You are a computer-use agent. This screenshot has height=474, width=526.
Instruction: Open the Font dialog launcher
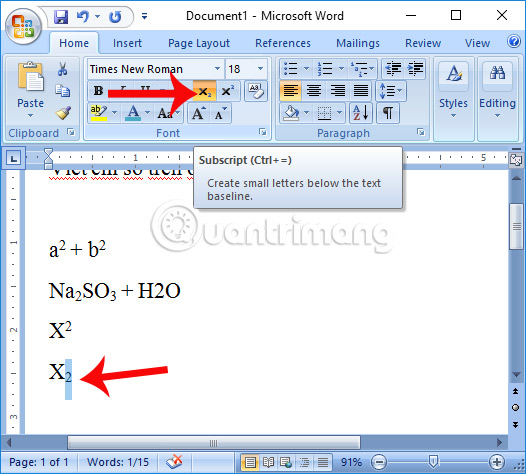[262, 132]
